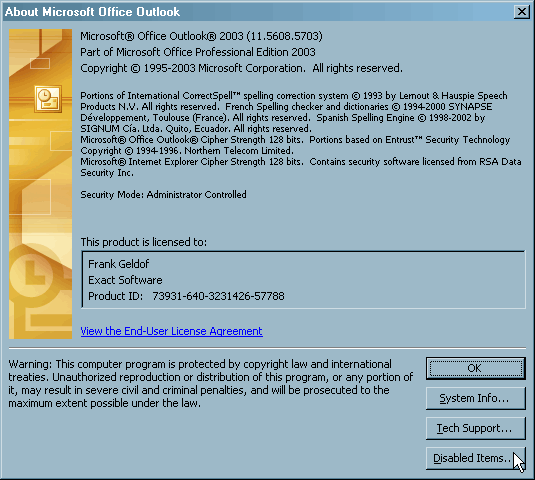Open Tech Support information
Screen dimensions: 535x480
click(475, 428)
